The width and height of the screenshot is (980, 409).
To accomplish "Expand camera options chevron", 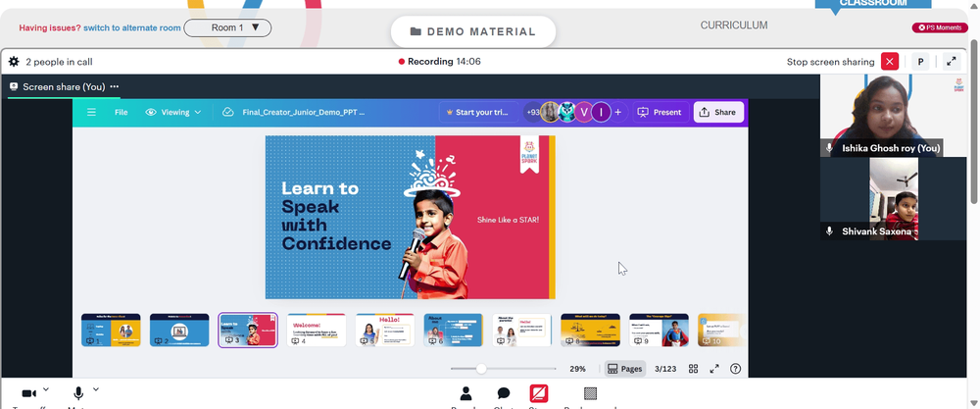I will click(x=46, y=389).
